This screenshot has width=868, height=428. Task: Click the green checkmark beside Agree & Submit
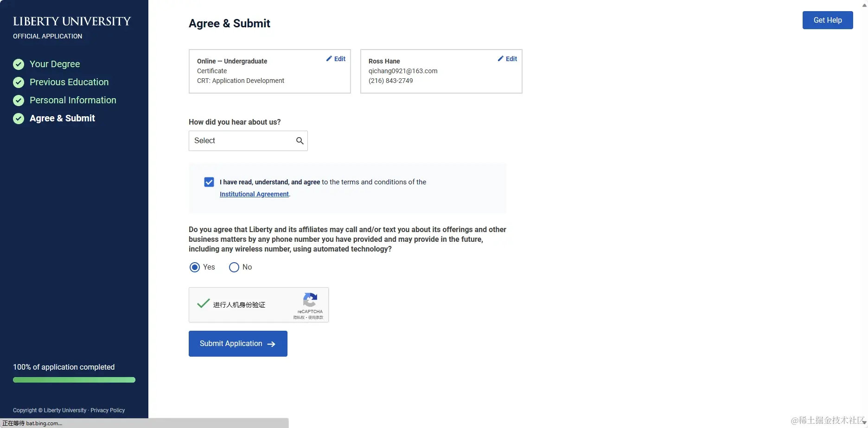tap(19, 119)
